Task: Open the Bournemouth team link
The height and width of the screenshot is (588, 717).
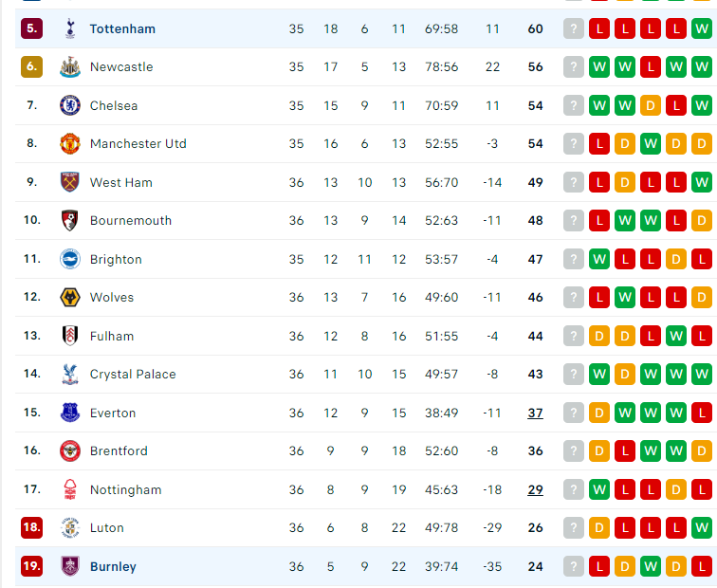Action: tap(131, 220)
